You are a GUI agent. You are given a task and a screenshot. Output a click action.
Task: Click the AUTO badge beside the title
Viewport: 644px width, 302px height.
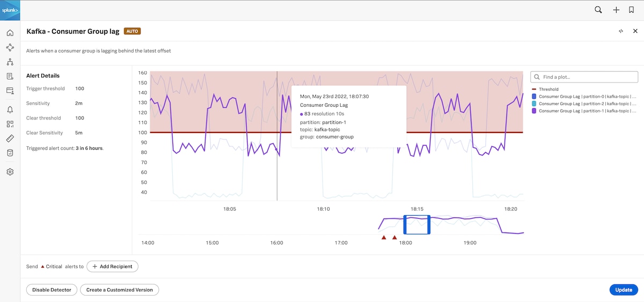click(x=133, y=31)
